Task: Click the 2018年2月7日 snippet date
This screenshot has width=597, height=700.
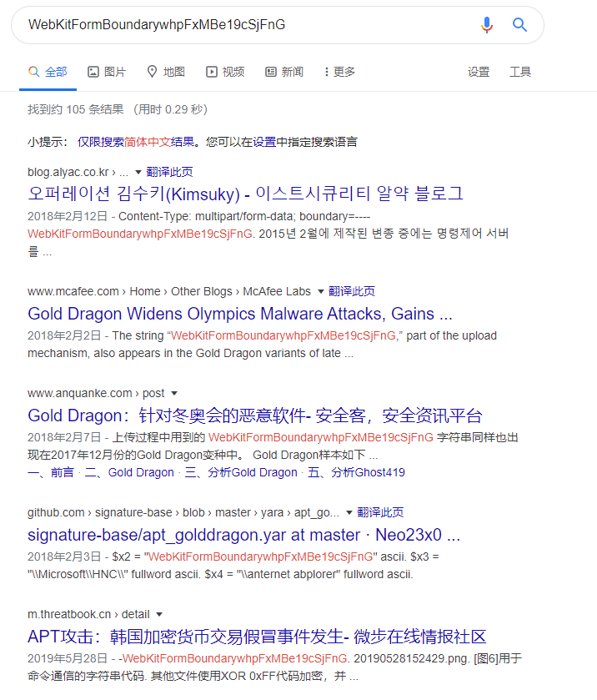Action: (x=64, y=437)
